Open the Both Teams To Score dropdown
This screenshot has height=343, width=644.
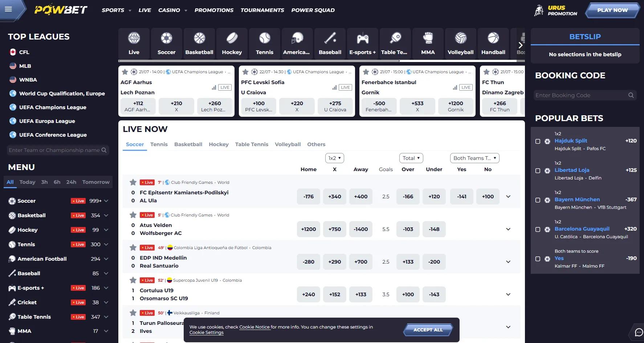(x=475, y=158)
